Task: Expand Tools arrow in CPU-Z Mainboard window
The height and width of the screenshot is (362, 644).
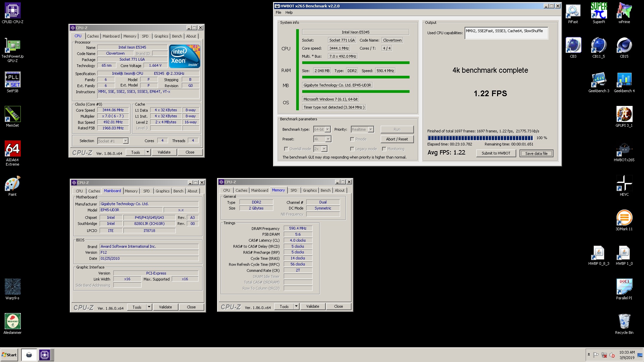Action: [x=149, y=307]
